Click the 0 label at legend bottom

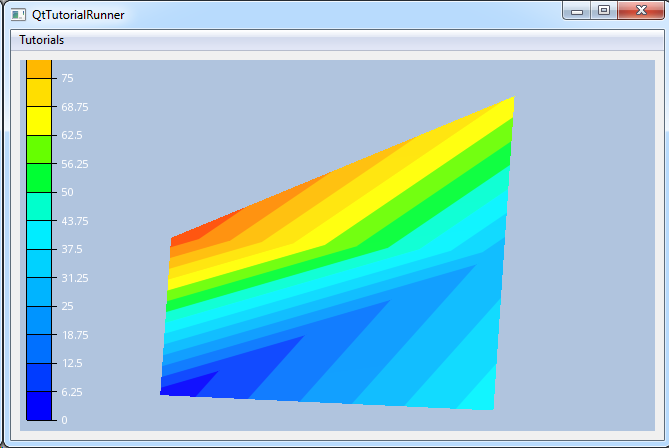64,420
